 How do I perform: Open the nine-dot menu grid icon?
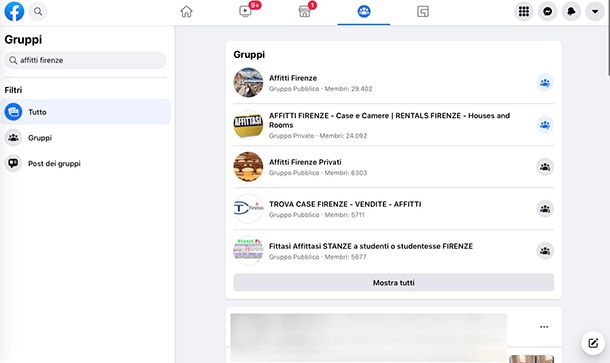pos(524,11)
